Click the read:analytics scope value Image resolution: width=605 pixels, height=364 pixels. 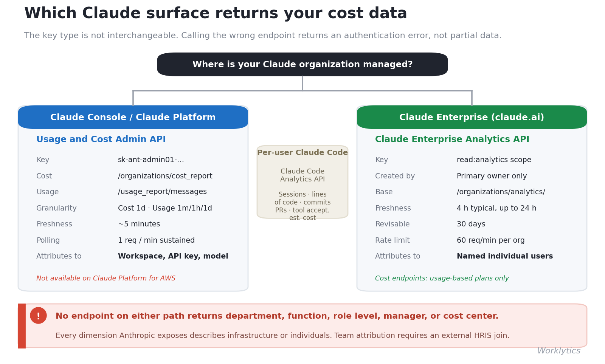click(x=494, y=160)
